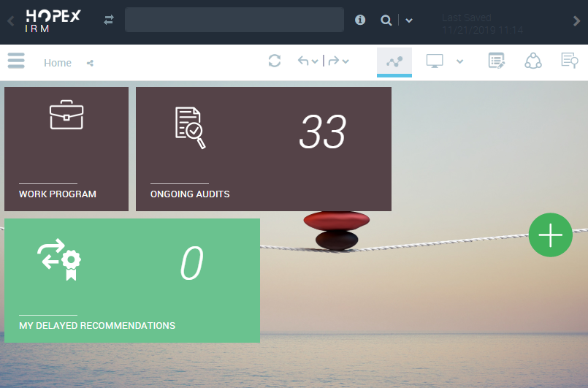This screenshot has height=388, width=588.
Task: Open the document search icon at far right
Action: [569, 61]
